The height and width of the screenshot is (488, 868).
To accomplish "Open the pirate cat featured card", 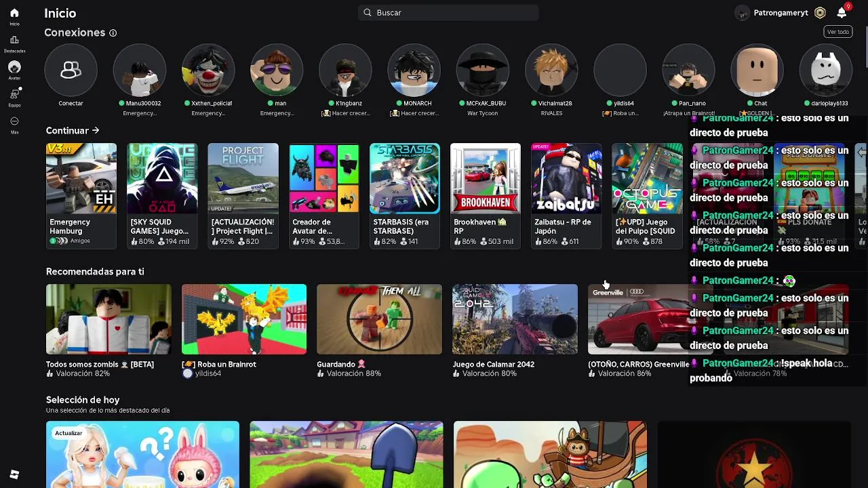I will pyautogui.click(x=550, y=455).
